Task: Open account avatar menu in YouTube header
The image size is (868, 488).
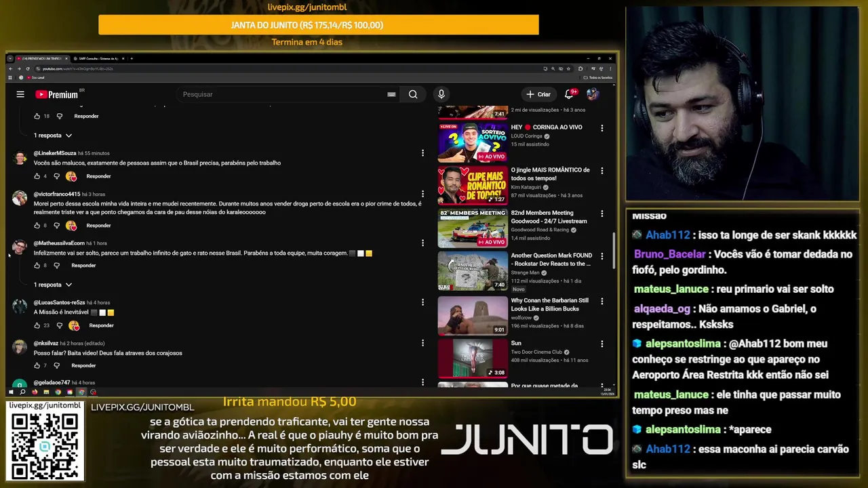Action: pyautogui.click(x=593, y=94)
